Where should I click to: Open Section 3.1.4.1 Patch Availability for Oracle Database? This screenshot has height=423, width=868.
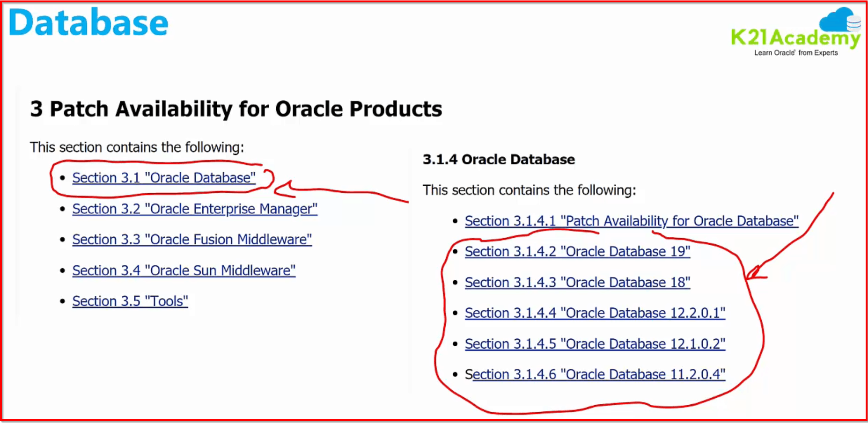point(632,221)
